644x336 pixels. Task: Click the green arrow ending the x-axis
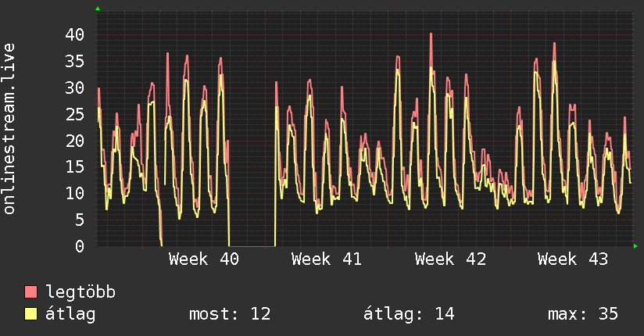pyautogui.click(x=635, y=246)
